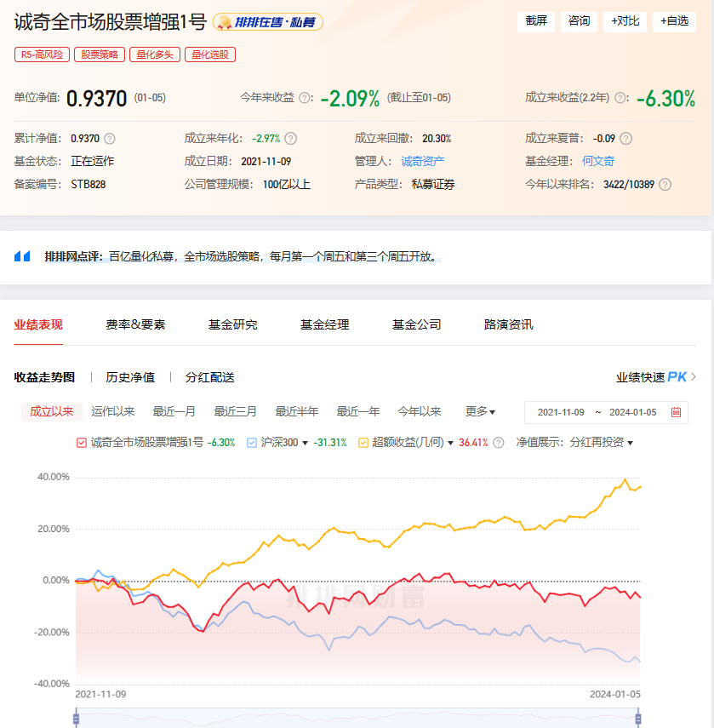Open help icon beside 成立来年化

[x=291, y=138]
